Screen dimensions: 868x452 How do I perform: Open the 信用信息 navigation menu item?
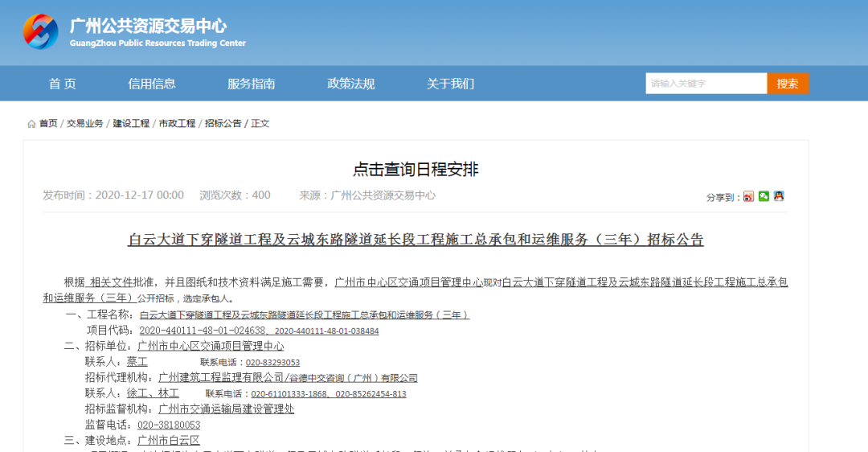tap(151, 84)
